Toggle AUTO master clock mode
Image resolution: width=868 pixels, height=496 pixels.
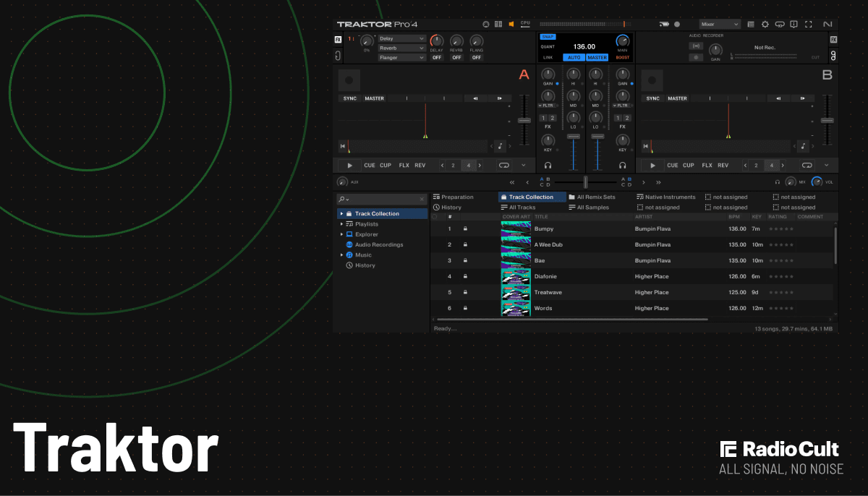(x=574, y=57)
